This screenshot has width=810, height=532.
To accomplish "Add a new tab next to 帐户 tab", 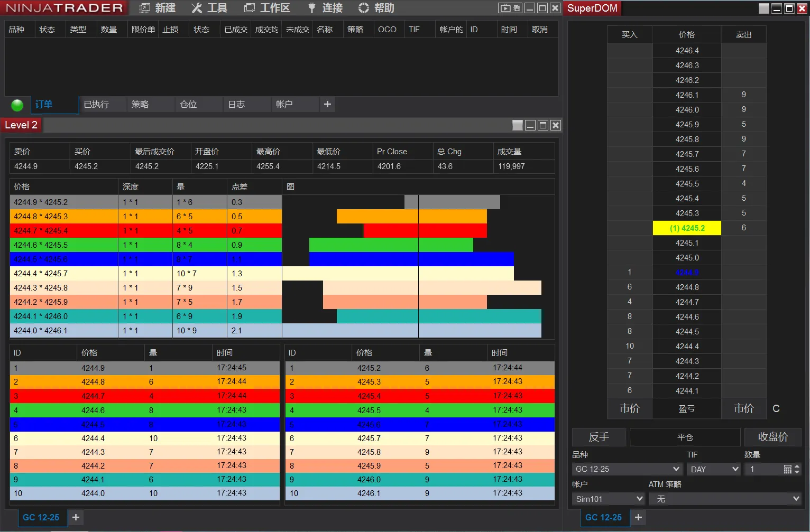I will click(327, 104).
